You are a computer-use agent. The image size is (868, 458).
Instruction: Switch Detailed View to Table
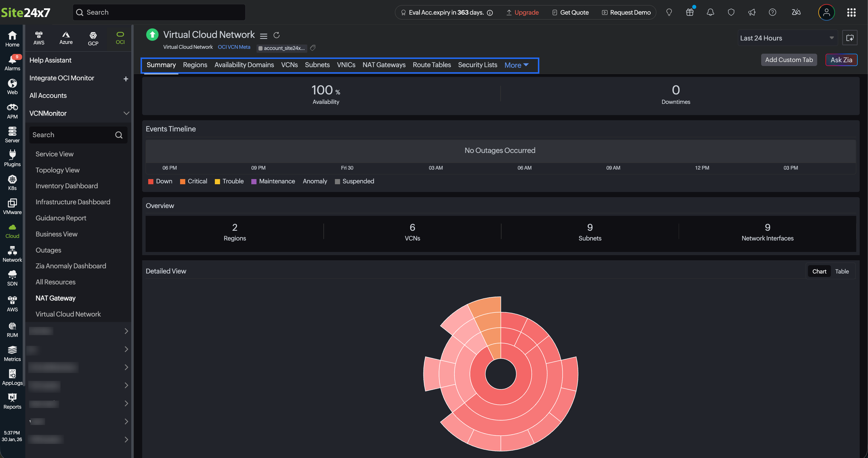point(842,271)
